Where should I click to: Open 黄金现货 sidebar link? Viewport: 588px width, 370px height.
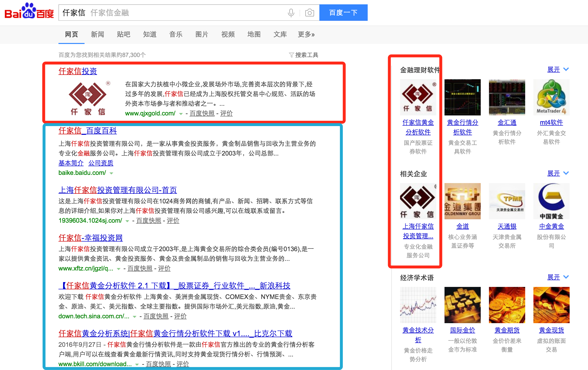pos(551,330)
